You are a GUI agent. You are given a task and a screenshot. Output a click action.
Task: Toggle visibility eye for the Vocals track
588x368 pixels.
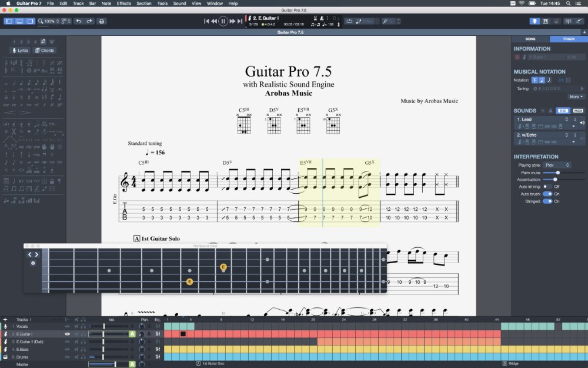coord(67,326)
